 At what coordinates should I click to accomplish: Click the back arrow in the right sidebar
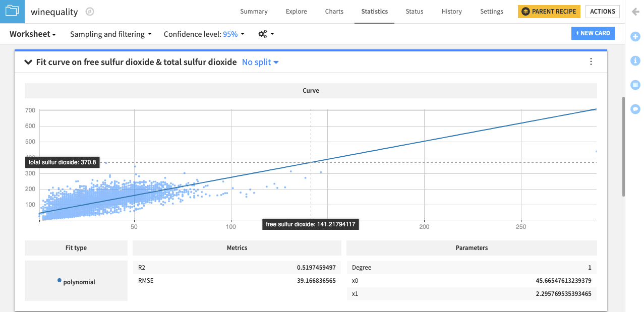point(635,12)
